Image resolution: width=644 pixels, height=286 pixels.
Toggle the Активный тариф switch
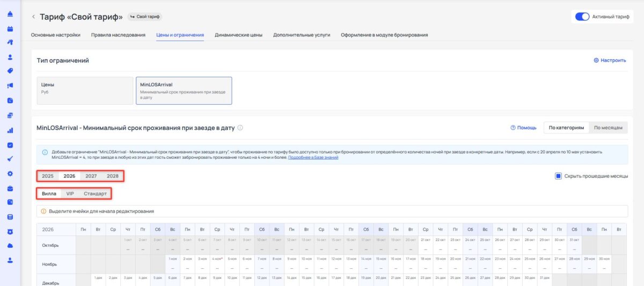click(582, 17)
